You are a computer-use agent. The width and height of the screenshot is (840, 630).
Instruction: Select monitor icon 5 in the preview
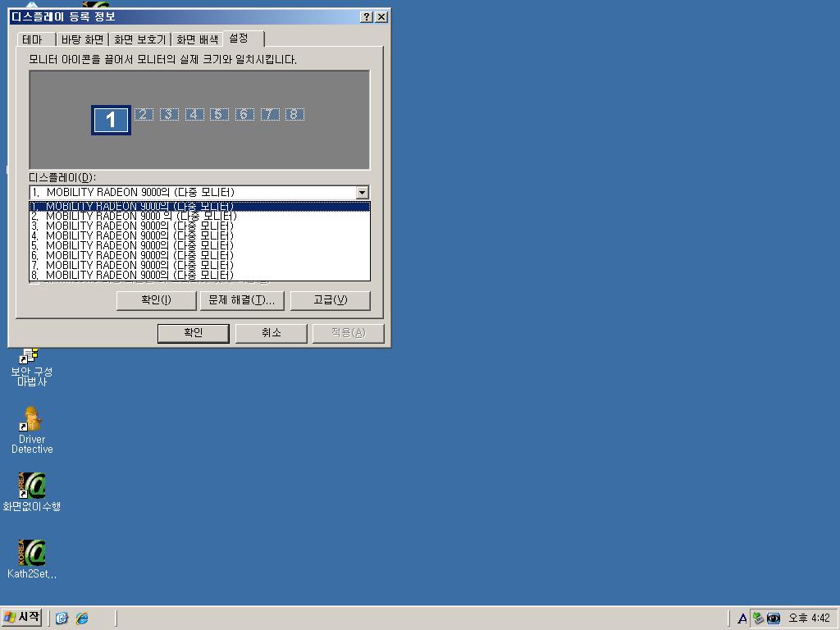219,114
